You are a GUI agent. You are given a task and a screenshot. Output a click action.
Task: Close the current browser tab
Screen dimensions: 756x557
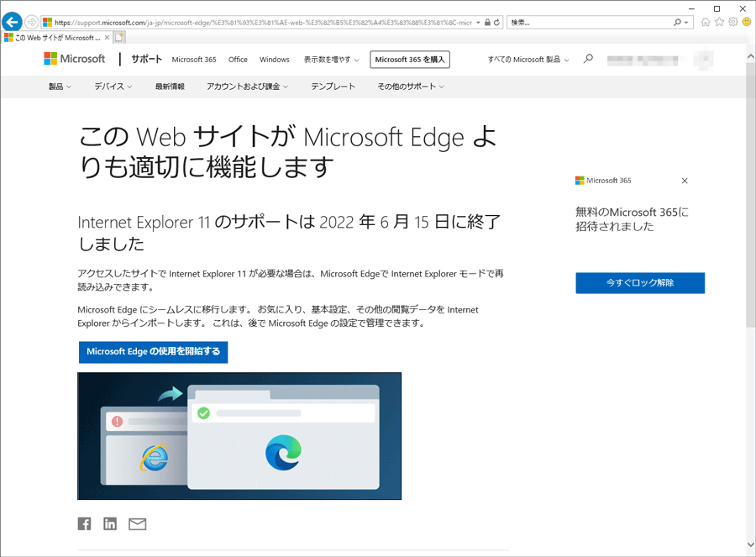point(107,38)
